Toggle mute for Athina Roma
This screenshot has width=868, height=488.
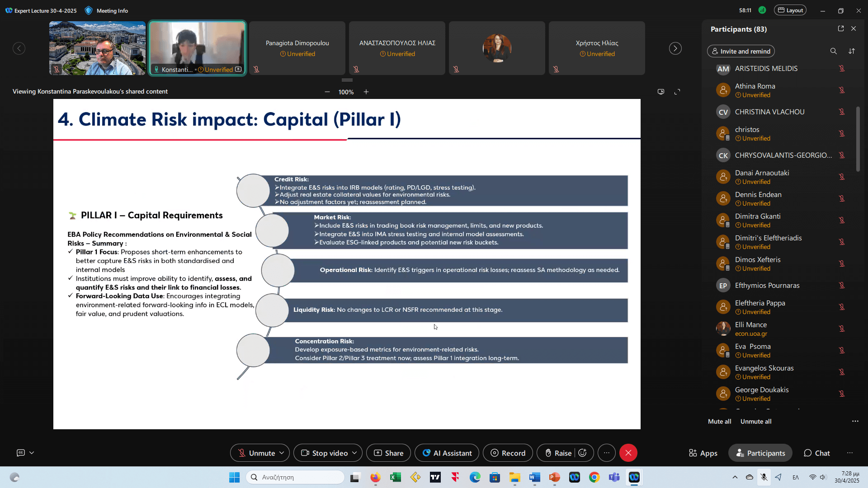(x=842, y=90)
